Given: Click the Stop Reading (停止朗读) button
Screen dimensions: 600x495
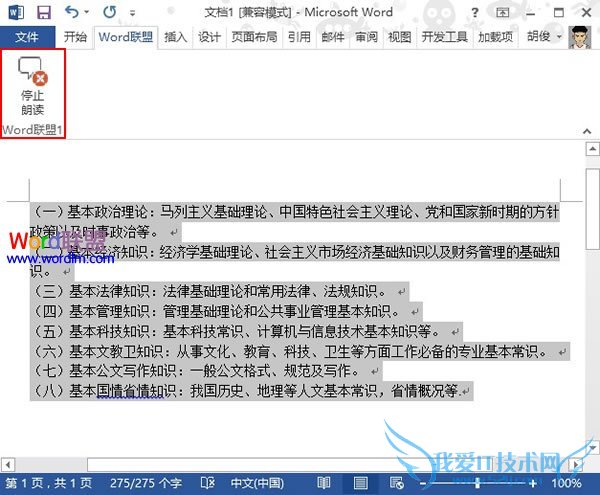Looking at the screenshot, I should click(33, 86).
